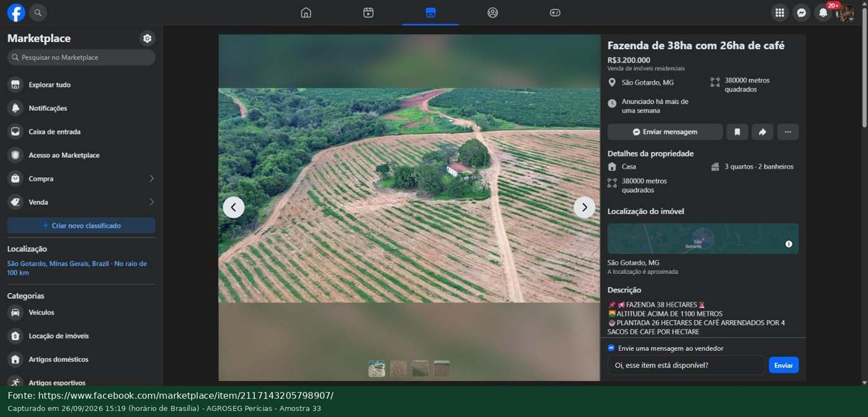Open the Veículos category
This screenshot has height=417, width=868.
click(x=81, y=313)
